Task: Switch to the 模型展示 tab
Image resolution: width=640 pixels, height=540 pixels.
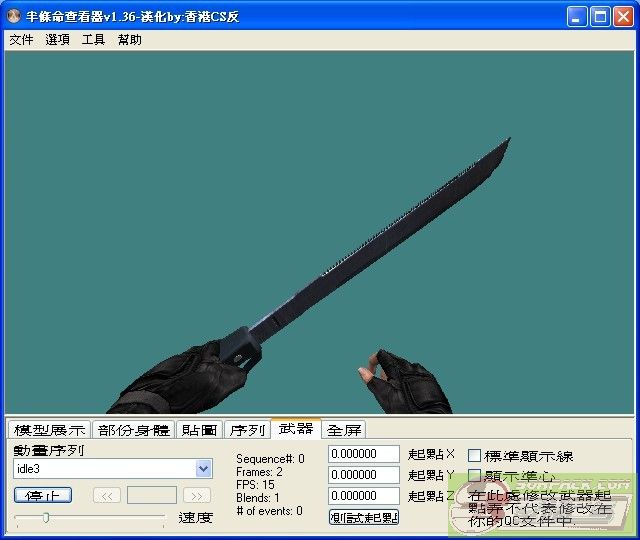Action: 49,430
